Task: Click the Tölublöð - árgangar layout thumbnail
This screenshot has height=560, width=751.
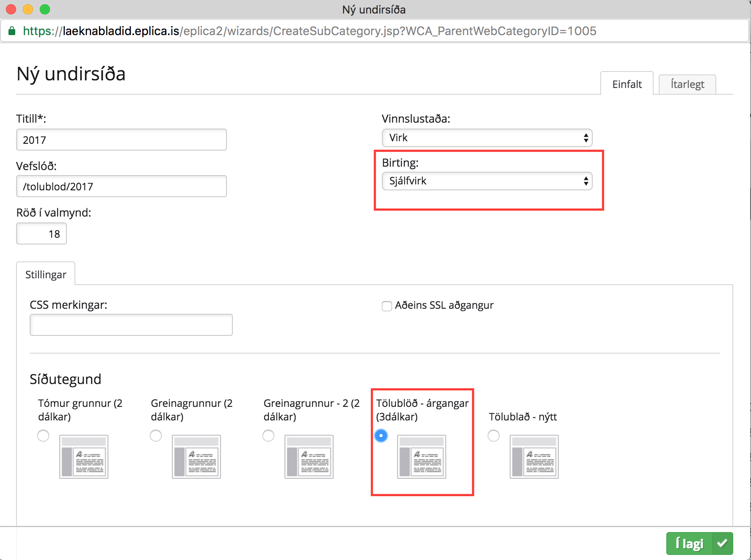Action: tap(422, 456)
